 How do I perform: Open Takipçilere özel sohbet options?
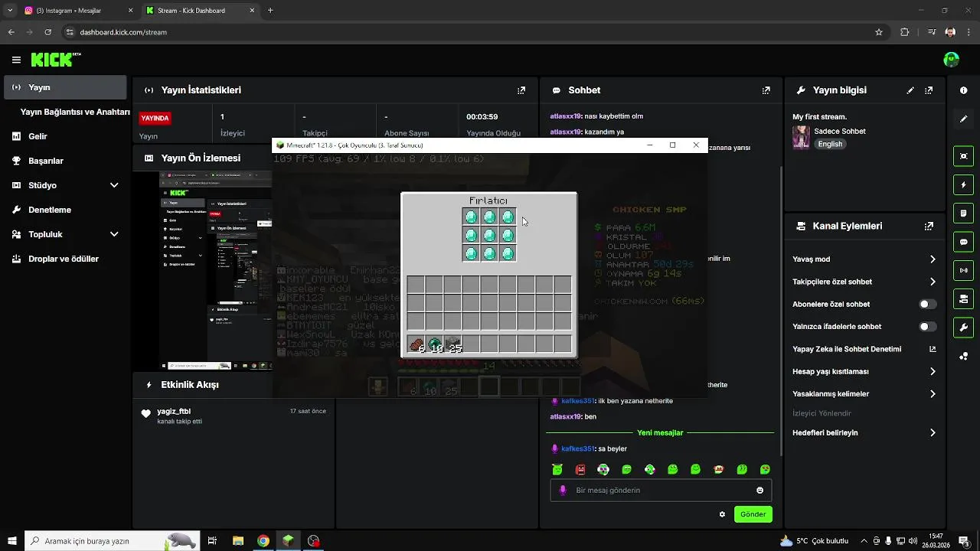864,282
